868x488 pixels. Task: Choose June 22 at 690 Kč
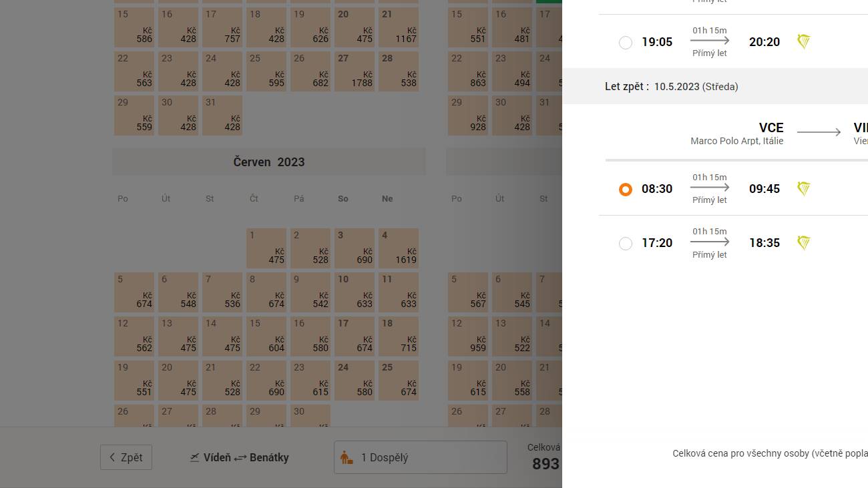coord(266,381)
